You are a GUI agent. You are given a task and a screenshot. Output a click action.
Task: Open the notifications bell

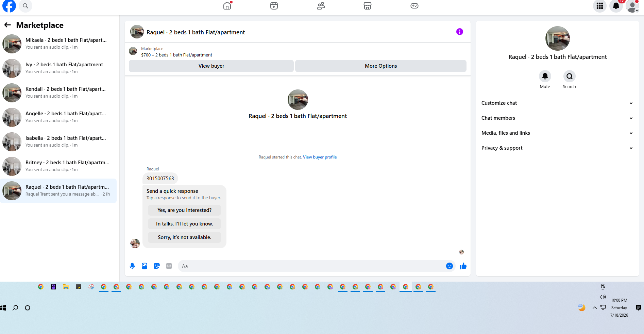(x=616, y=6)
